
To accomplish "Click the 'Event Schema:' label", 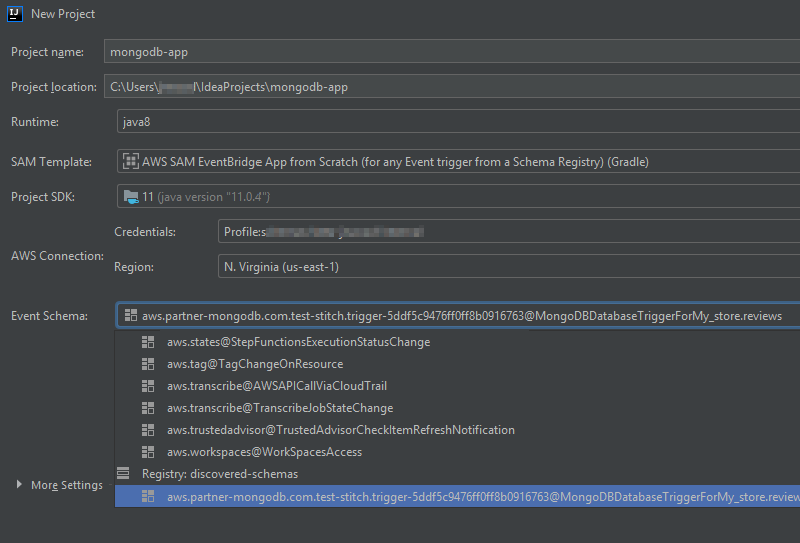I will [x=49, y=316].
